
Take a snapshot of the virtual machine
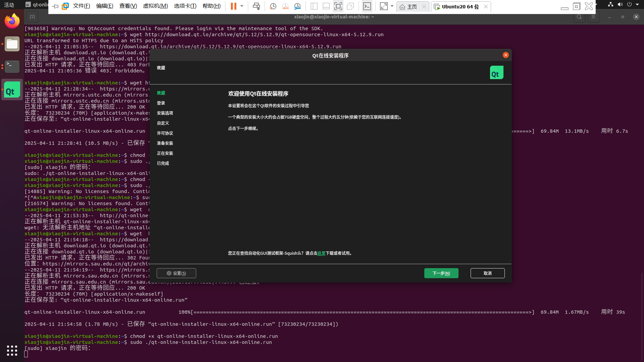coord(273,6)
